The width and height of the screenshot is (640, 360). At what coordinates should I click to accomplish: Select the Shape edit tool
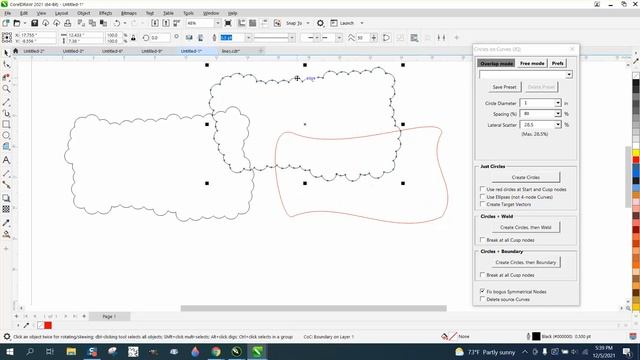(6, 64)
